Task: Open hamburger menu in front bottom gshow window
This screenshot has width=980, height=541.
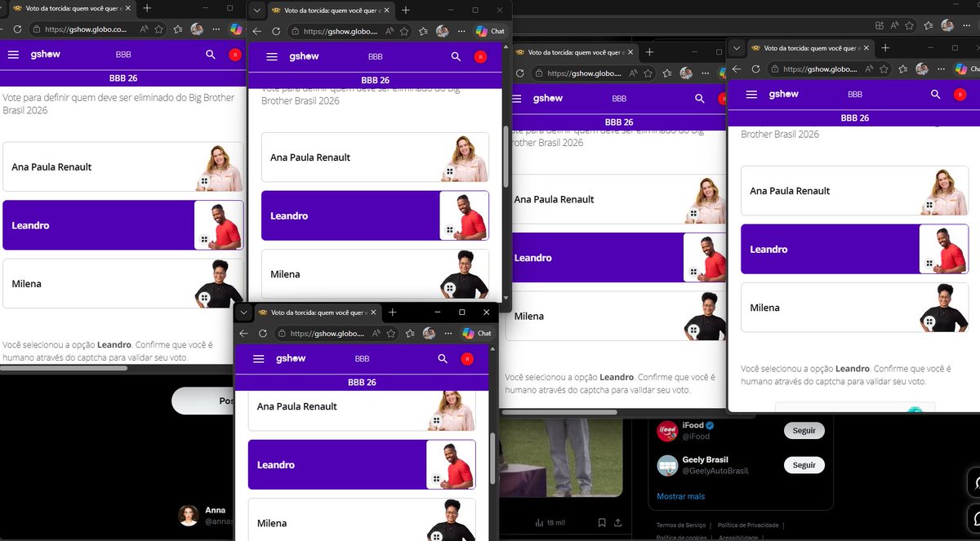Action: pyautogui.click(x=259, y=359)
